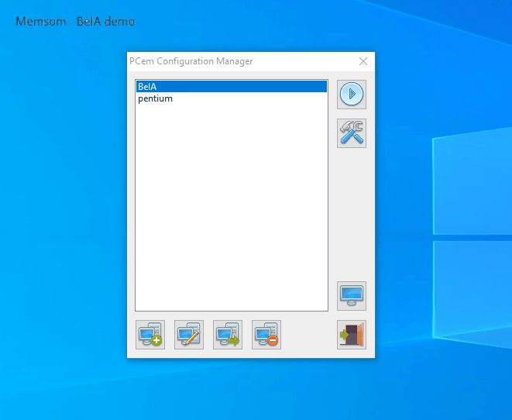Exit via the door icon button
The height and width of the screenshot is (420, 512).
tap(352, 335)
